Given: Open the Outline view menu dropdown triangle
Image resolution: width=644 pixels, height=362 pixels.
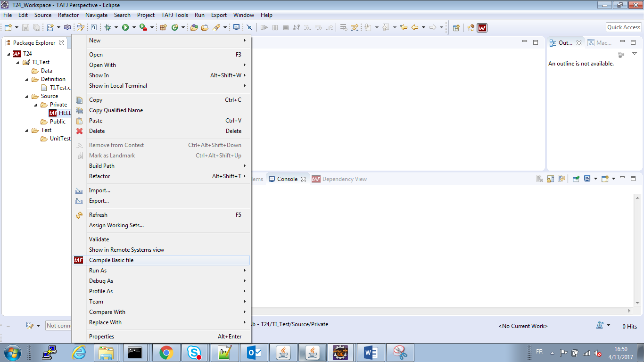Looking at the screenshot, I should (635, 54).
